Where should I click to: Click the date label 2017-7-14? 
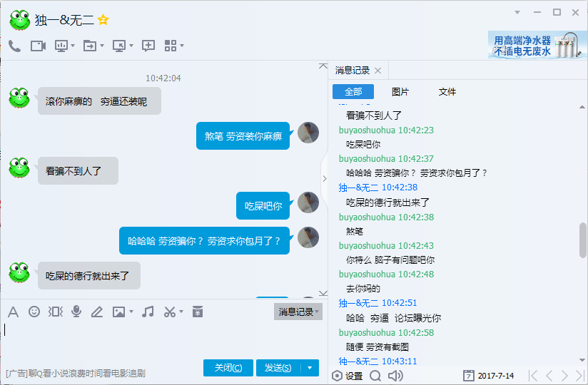pyautogui.click(x=496, y=376)
